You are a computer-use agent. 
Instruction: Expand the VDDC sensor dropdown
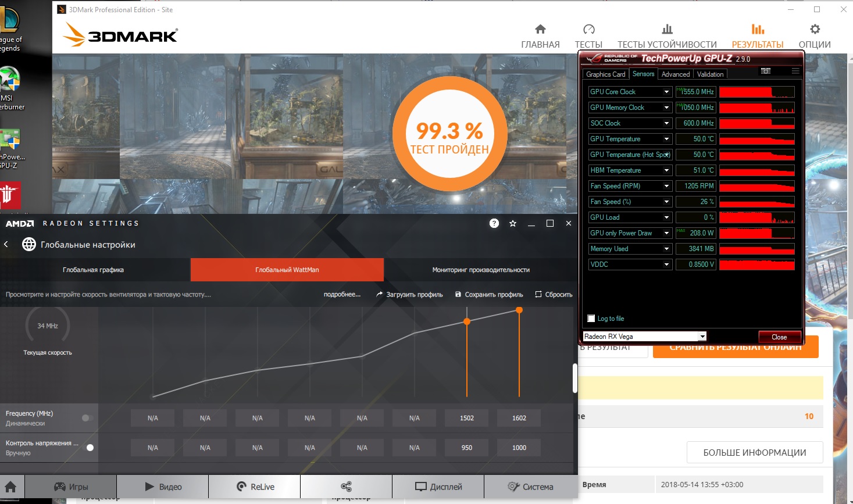[x=666, y=264]
